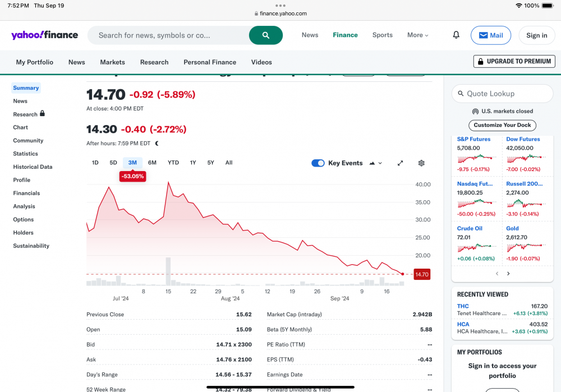Open the chart type dropdown
This screenshot has height=392, width=561.
click(x=375, y=163)
